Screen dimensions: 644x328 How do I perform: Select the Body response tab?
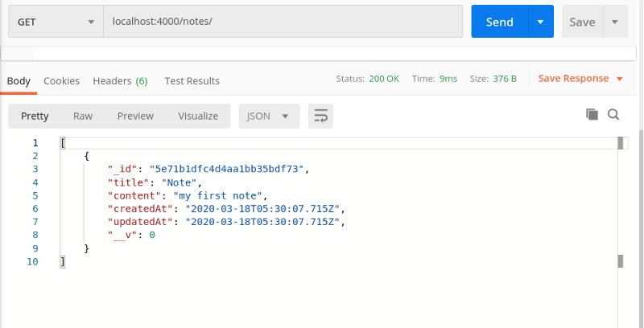click(19, 80)
